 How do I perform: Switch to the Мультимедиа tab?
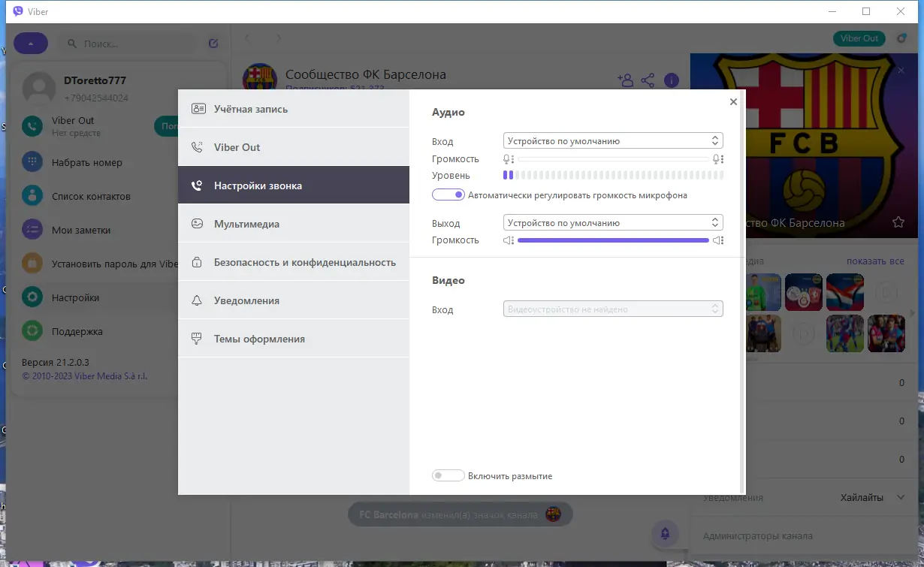click(x=294, y=224)
